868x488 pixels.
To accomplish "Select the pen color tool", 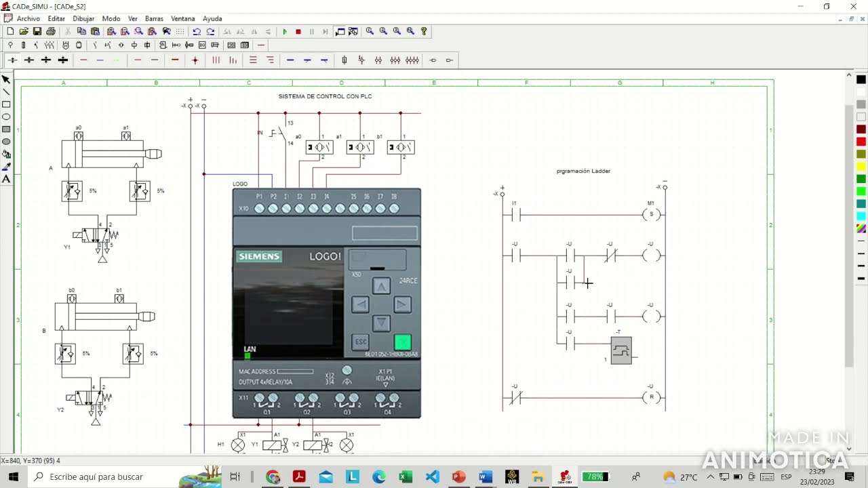I will pos(6,166).
